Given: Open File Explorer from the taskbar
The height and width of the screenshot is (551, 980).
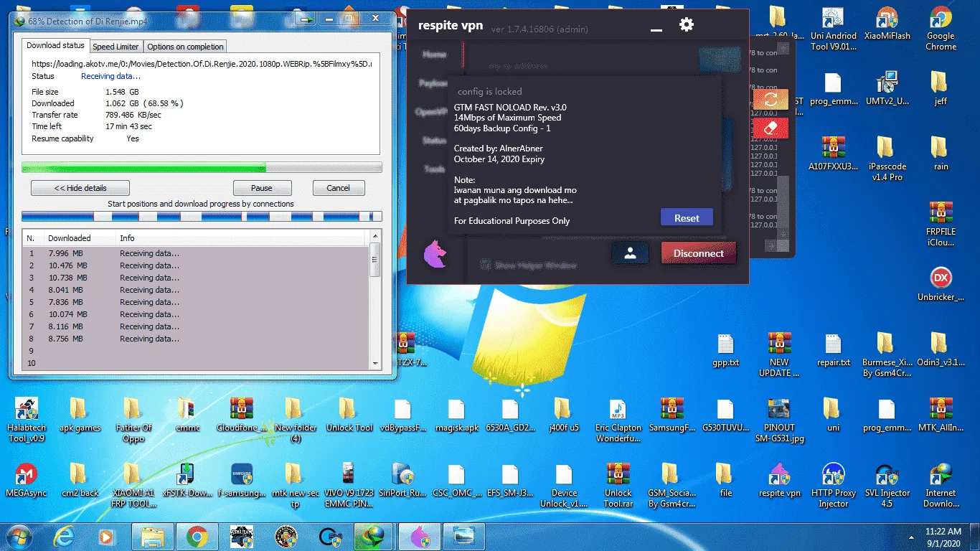Looking at the screenshot, I should click(153, 536).
